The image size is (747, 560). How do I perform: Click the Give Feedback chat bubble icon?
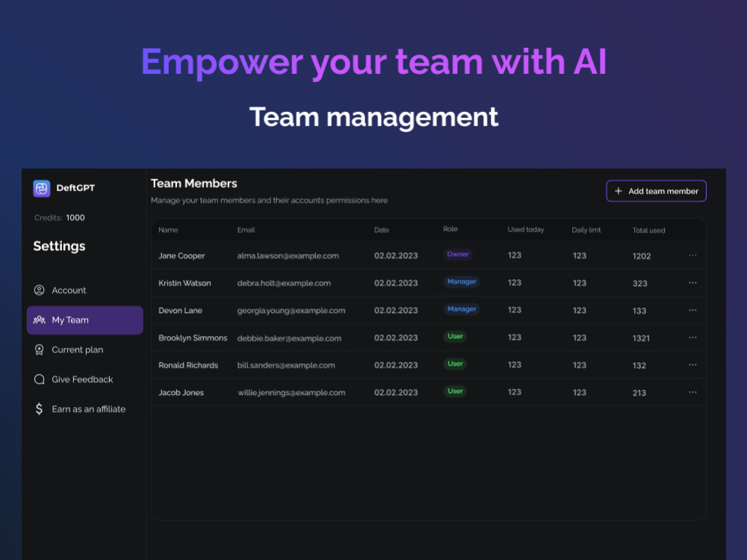pyautogui.click(x=40, y=379)
